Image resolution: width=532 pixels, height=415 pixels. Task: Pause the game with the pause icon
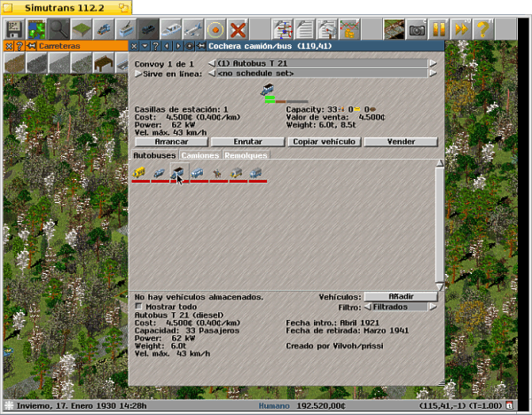[x=440, y=29]
